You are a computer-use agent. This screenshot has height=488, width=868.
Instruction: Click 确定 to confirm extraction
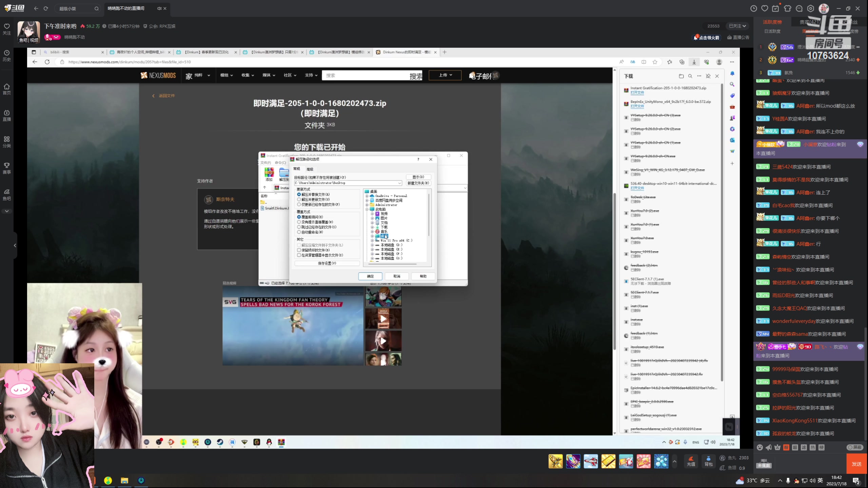370,276
